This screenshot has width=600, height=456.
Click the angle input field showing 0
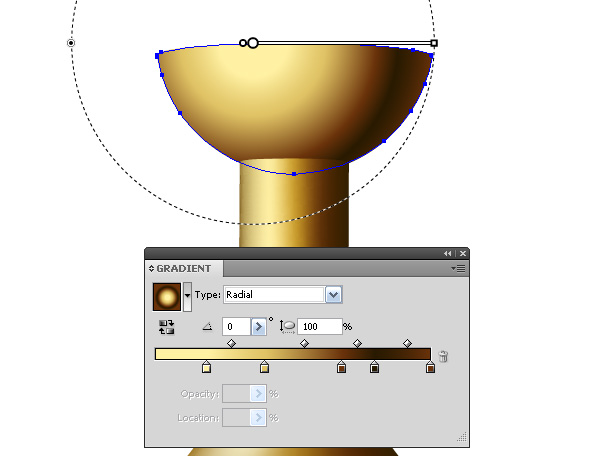[x=236, y=327]
